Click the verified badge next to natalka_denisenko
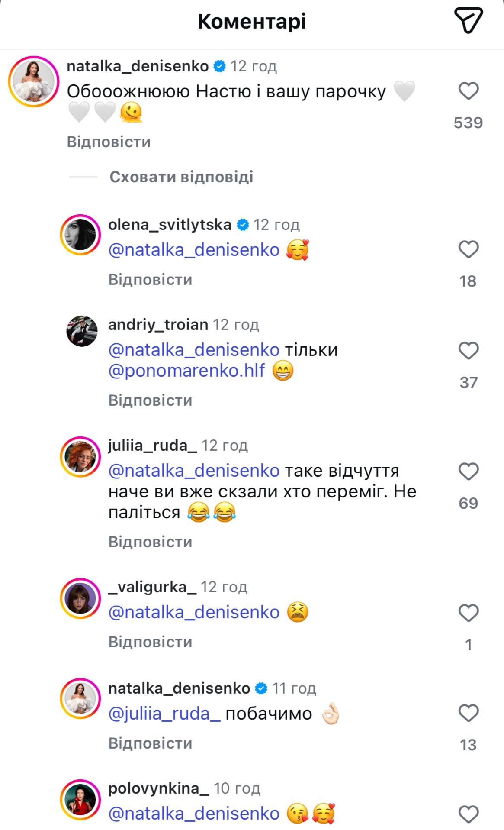504x830 pixels. 220,66
